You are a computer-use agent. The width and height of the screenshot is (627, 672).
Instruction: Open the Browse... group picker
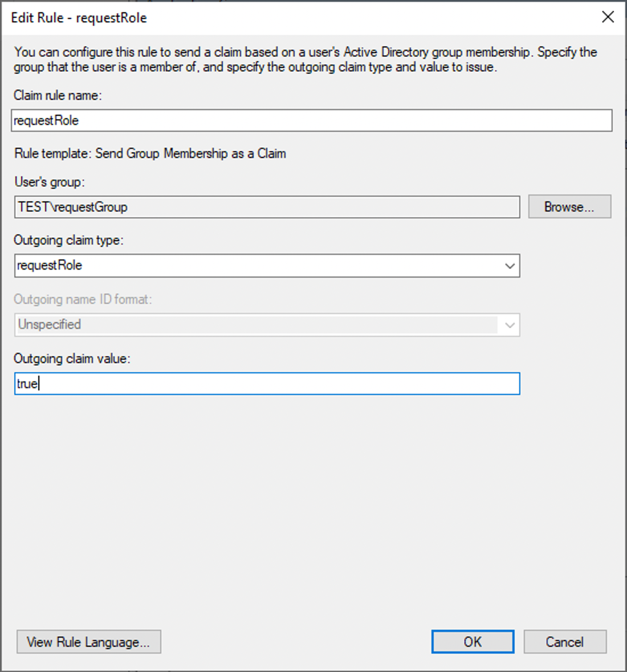tap(569, 206)
